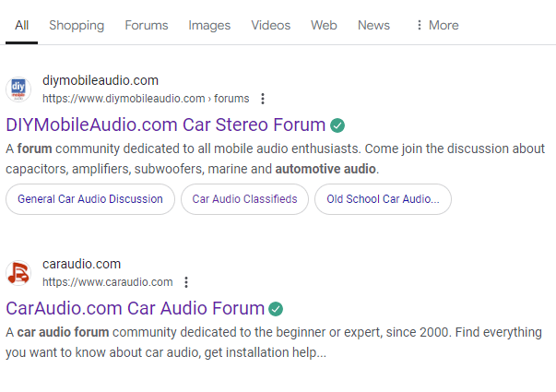Click the caraudio.com site name
This screenshot has height=392, width=556.
81,265
